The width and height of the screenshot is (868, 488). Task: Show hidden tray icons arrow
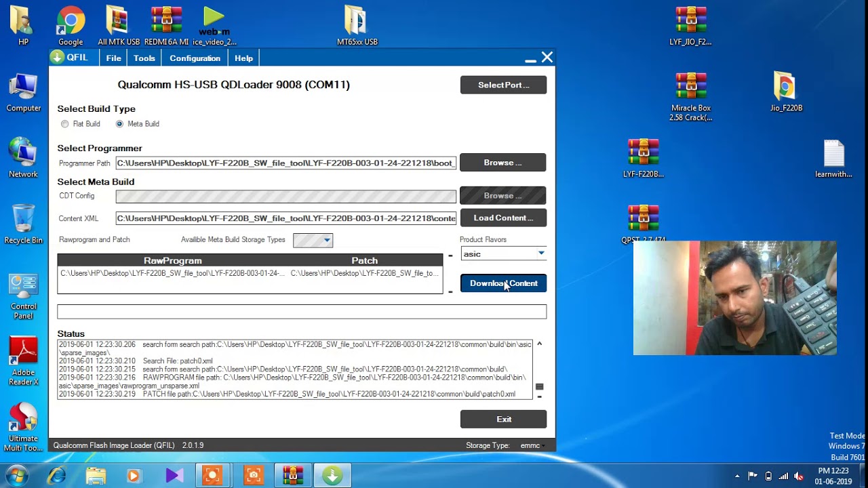(x=737, y=476)
